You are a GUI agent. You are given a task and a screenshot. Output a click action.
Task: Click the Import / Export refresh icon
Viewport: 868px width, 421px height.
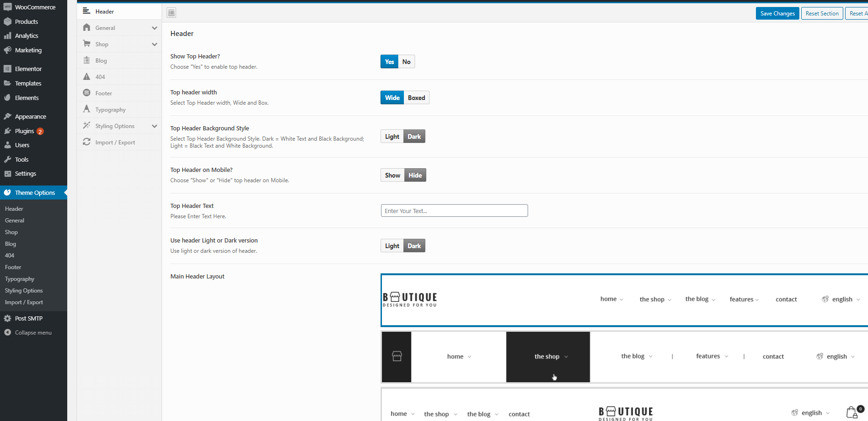pos(86,142)
